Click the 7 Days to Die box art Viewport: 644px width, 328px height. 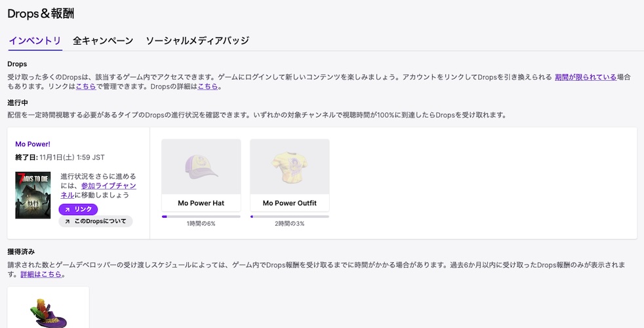point(33,195)
